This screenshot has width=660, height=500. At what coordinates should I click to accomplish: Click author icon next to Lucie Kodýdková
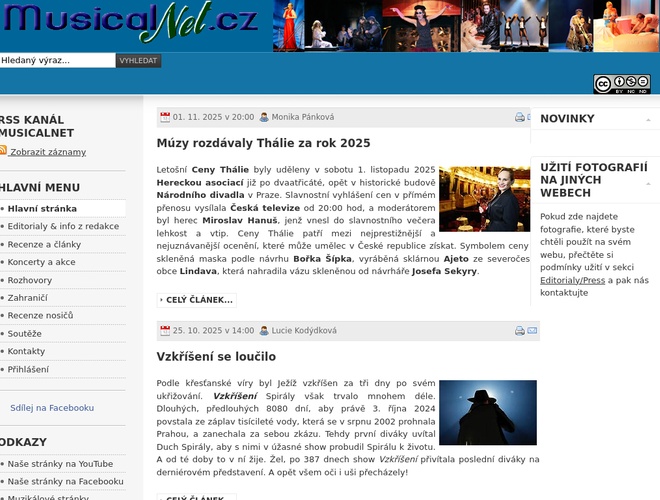click(264, 331)
